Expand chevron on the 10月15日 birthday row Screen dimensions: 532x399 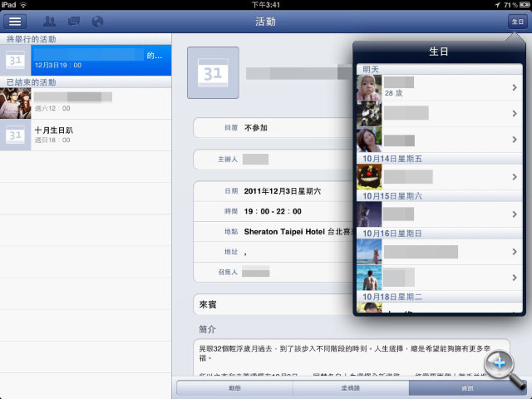515,214
